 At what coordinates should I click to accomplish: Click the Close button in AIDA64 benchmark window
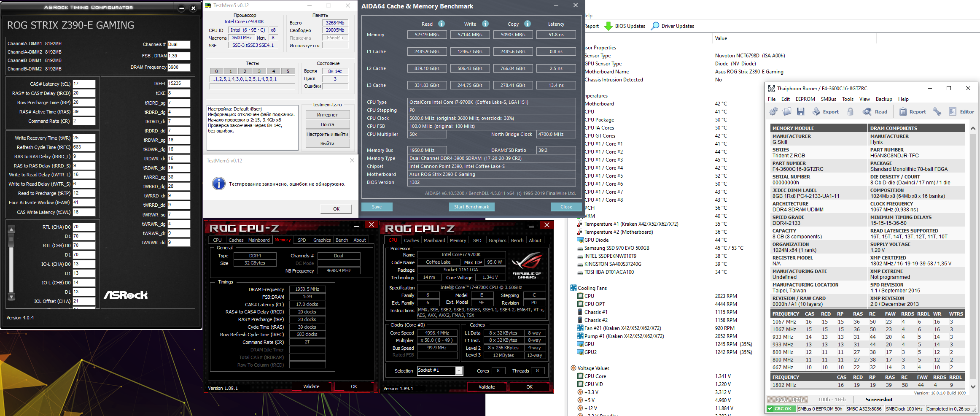566,207
